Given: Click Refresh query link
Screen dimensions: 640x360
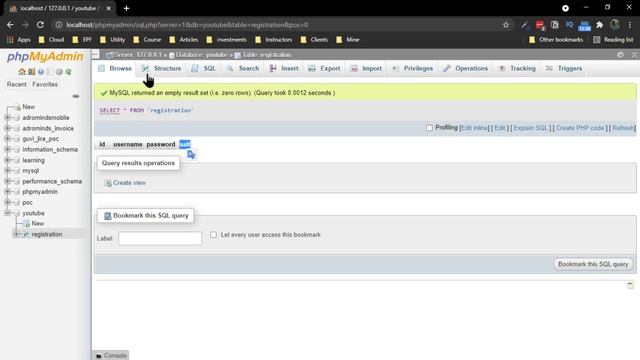Looking at the screenshot, I should [623, 128].
